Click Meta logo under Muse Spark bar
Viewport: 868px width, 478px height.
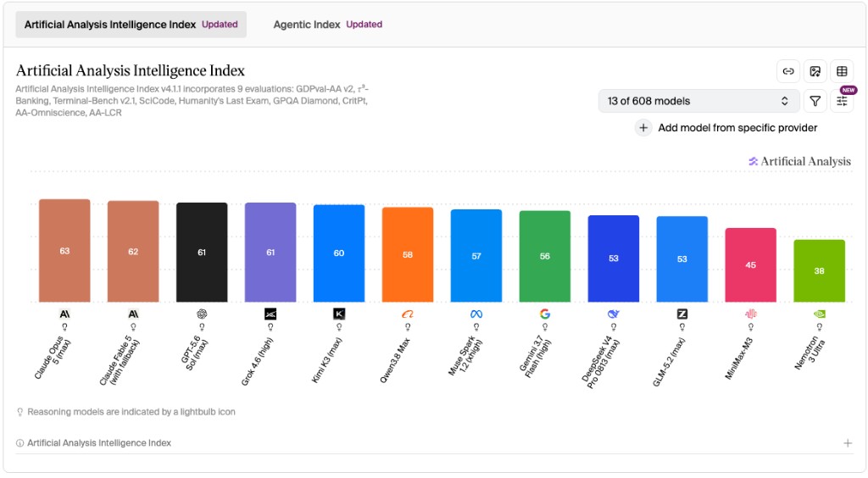pos(476,314)
